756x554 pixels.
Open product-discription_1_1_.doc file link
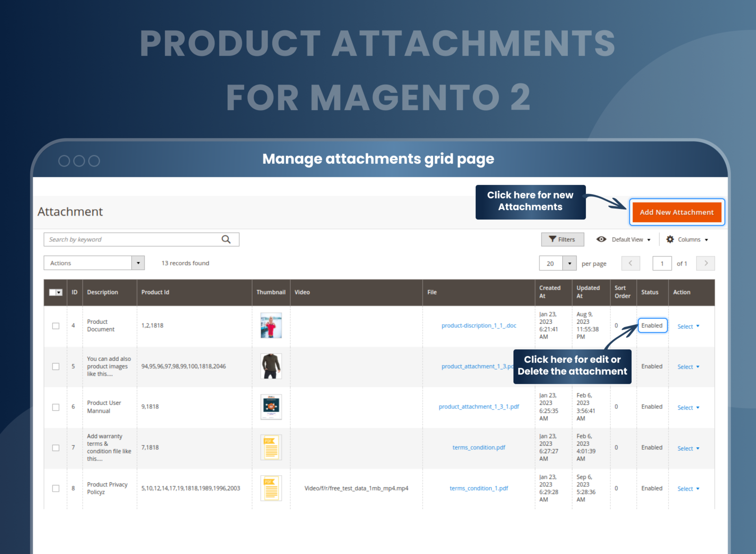478,325
